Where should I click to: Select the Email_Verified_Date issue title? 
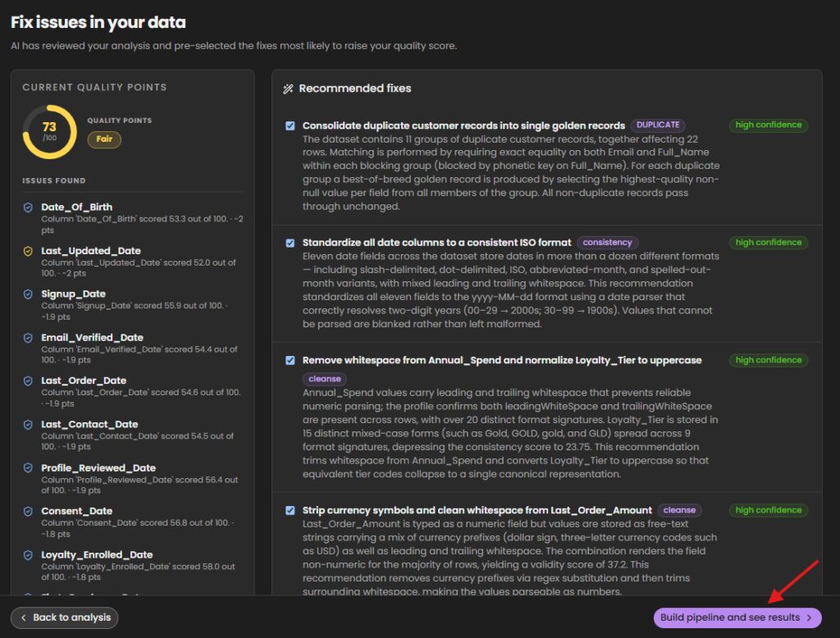tap(92, 338)
